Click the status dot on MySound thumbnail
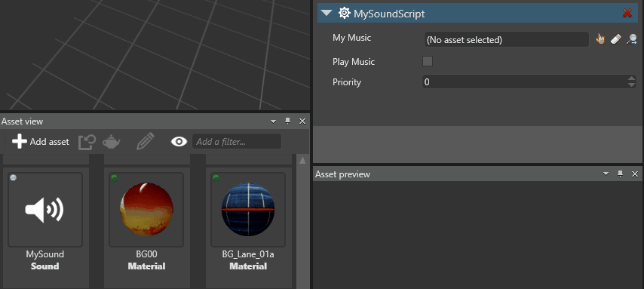This screenshot has width=644, height=289. click(13, 177)
